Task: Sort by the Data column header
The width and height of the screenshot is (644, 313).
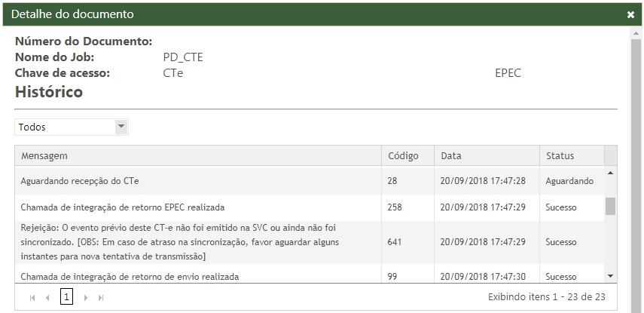Action: coord(487,156)
